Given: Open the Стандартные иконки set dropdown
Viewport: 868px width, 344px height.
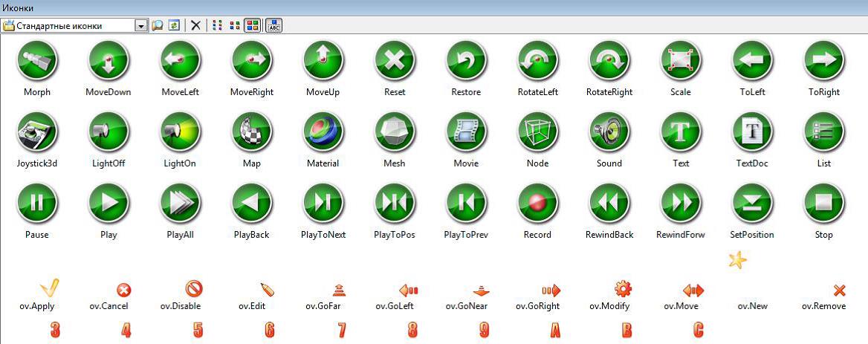Looking at the screenshot, I should click(141, 25).
